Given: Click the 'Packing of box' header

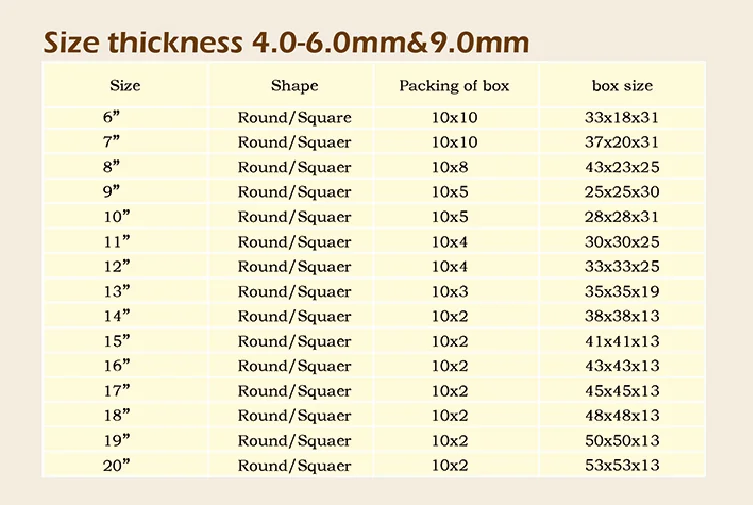Looking at the screenshot, I should click(x=454, y=85).
